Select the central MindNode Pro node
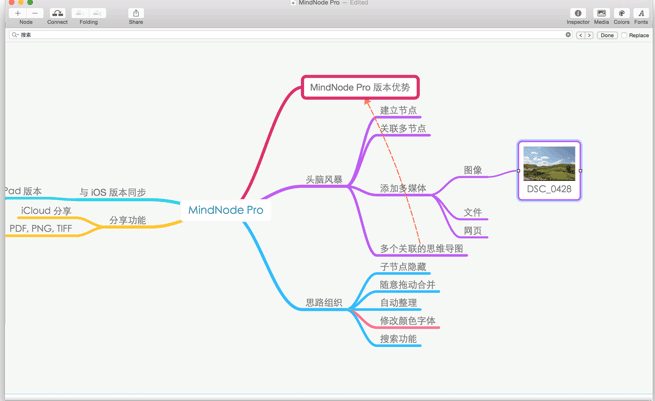655x401 pixels. (x=226, y=210)
